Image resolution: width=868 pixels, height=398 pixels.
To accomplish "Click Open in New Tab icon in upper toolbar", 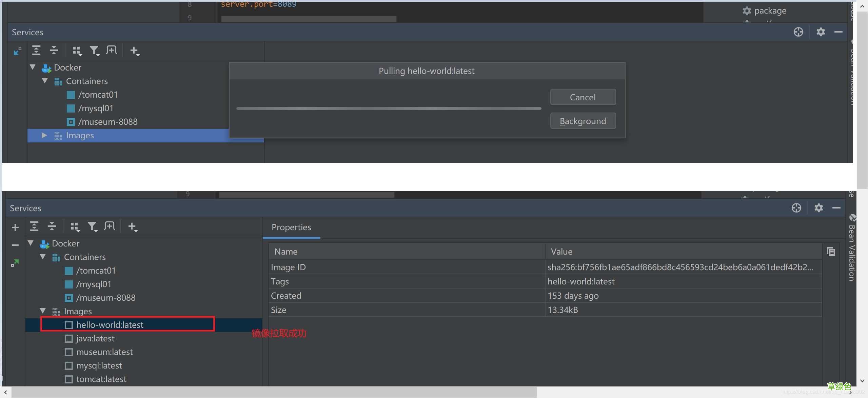I will (111, 51).
